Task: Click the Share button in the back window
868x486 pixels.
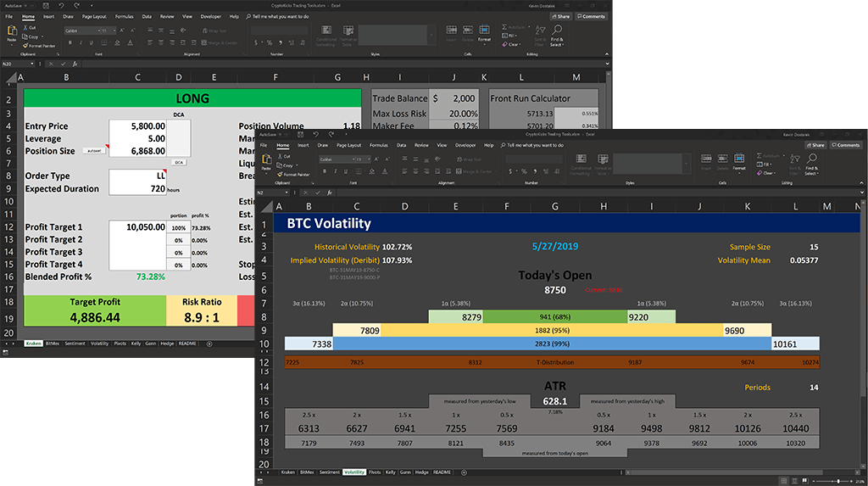Action: point(561,17)
